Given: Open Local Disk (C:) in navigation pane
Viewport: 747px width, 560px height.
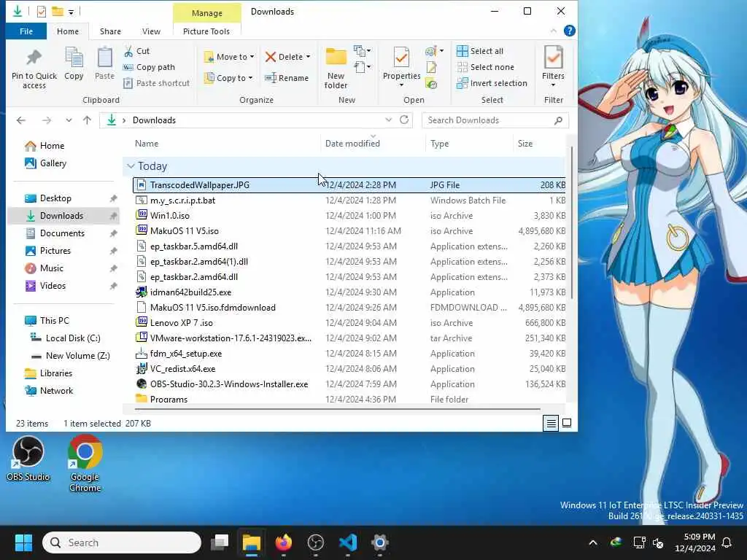Looking at the screenshot, I should [x=72, y=338].
